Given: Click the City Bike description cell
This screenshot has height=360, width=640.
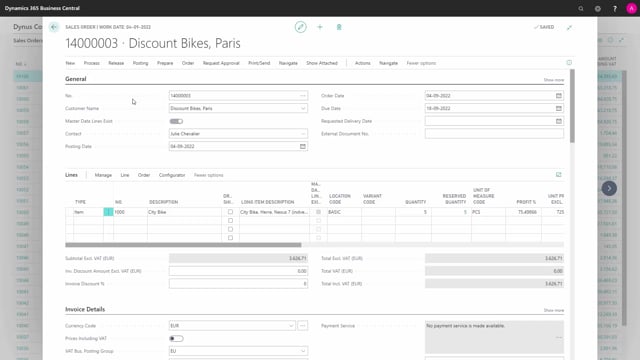Looking at the screenshot, I should tap(184, 212).
